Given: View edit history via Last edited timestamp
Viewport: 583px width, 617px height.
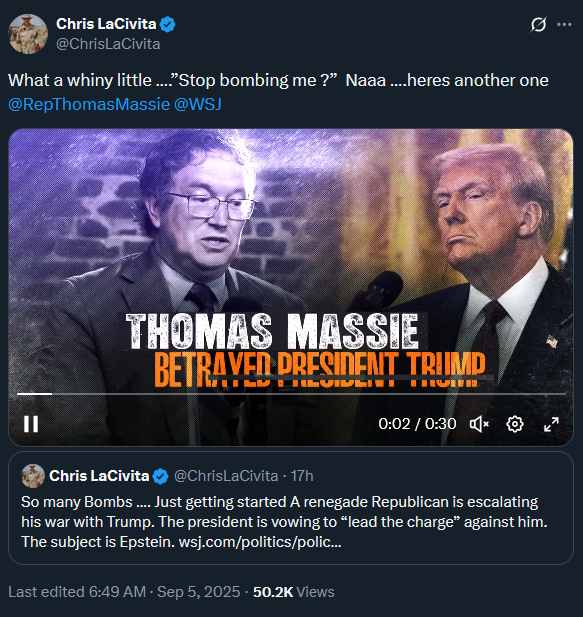Looking at the screenshot, I should point(124,592).
